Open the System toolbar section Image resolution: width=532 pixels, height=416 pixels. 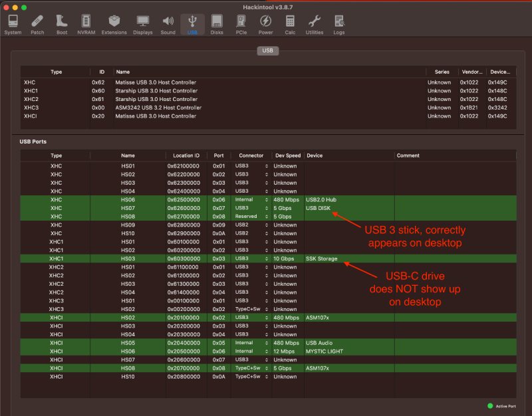click(x=12, y=23)
